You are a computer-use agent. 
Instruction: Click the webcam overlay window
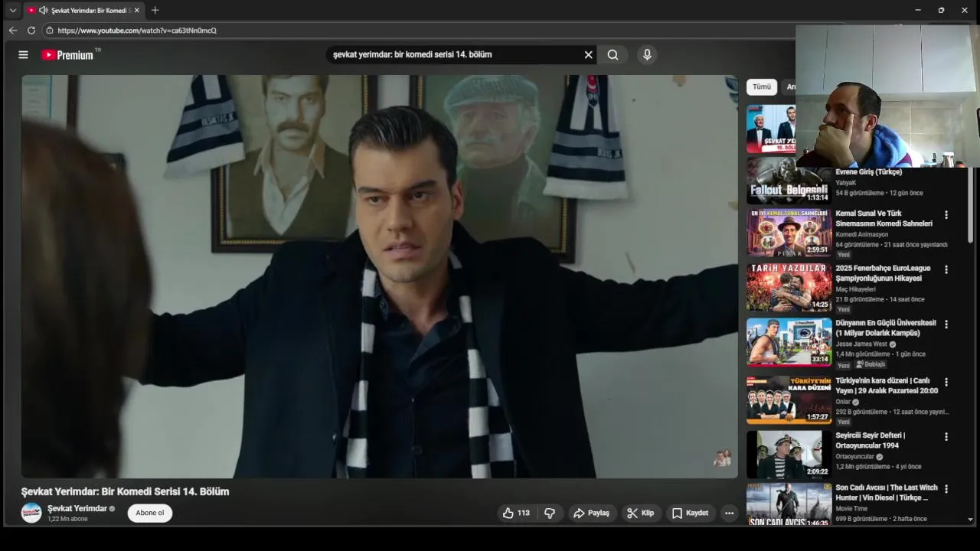[887, 96]
